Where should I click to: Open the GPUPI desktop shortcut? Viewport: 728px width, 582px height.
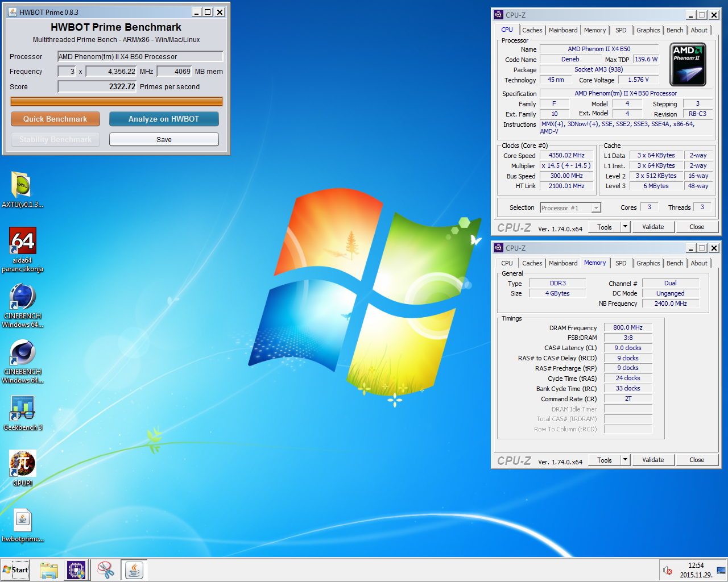pyautogui.click(x=22, y=468)
